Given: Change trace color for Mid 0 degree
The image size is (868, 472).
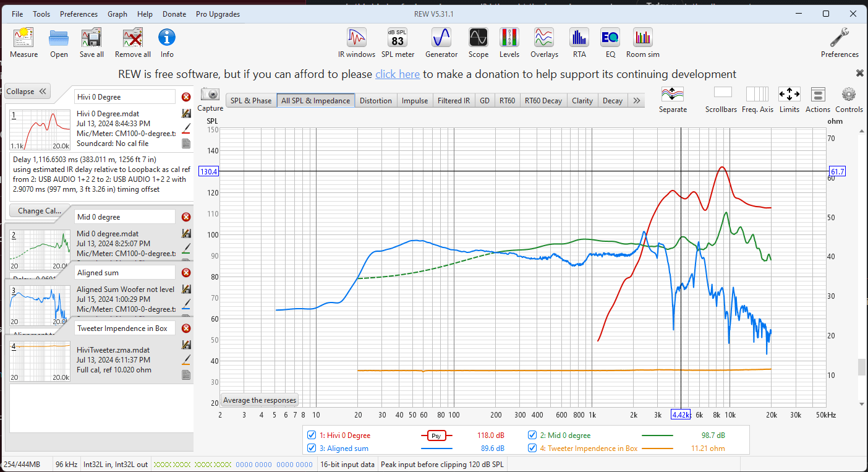Looking at the screenshot, I should 186,249.
